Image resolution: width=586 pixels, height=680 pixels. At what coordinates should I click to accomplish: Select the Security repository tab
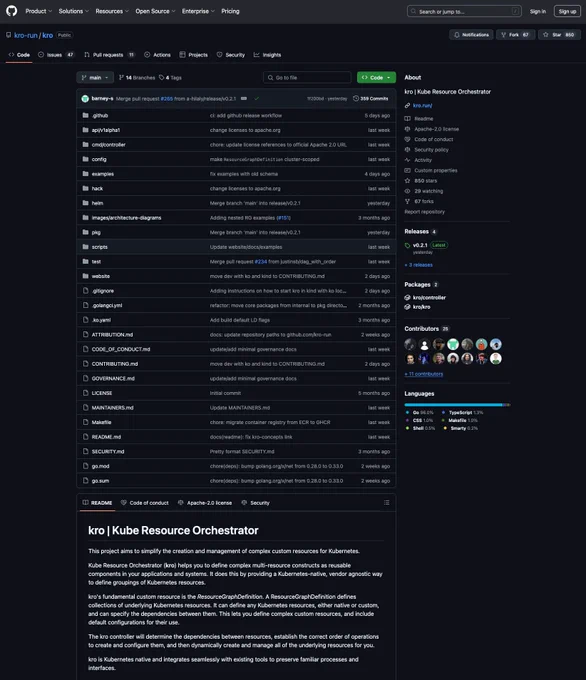point(231,55)
